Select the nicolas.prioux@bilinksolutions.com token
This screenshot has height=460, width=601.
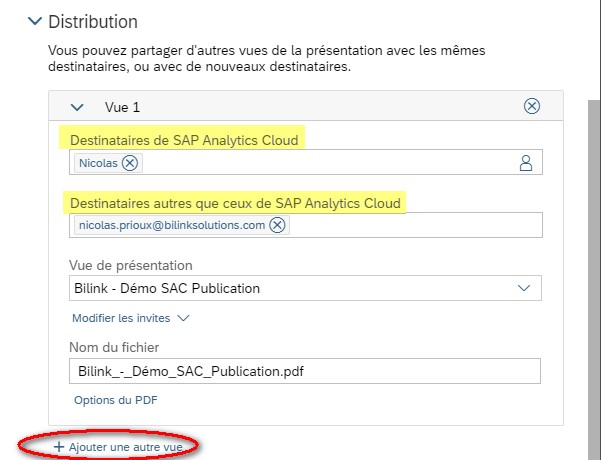[x=172, y=225]
